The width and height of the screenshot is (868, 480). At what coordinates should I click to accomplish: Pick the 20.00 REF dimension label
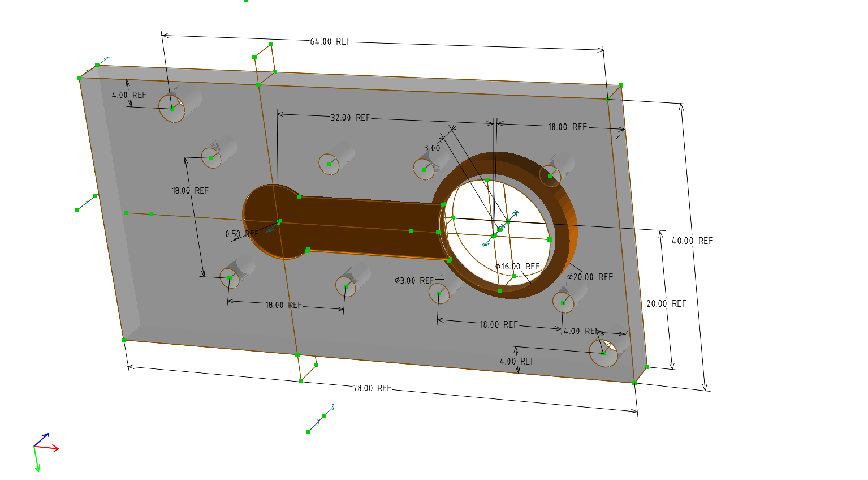[x=666, y=304]
